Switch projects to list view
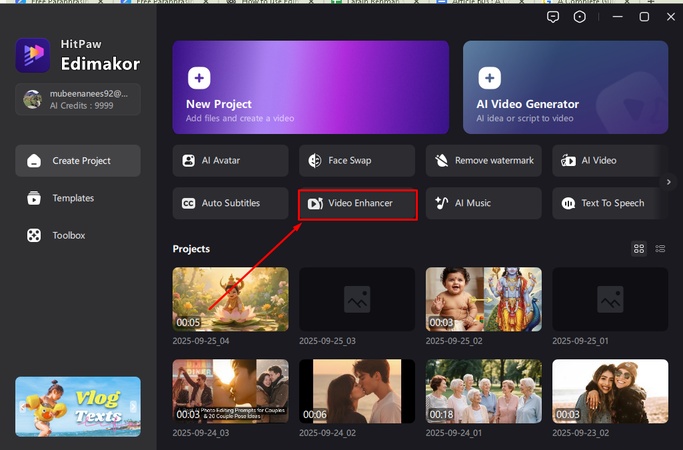Viewport: 683px width, 450px height. (660, 248)
